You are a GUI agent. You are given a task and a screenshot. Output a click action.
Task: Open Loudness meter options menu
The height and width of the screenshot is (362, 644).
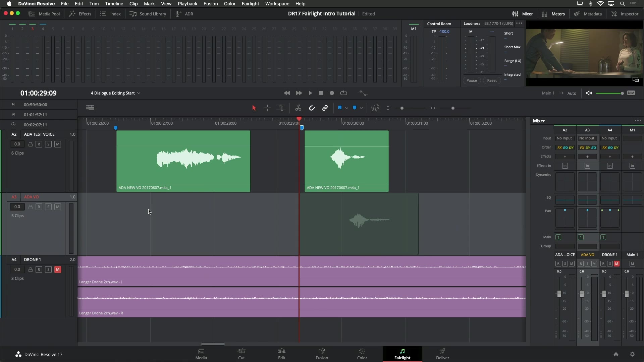click(519, 23)
